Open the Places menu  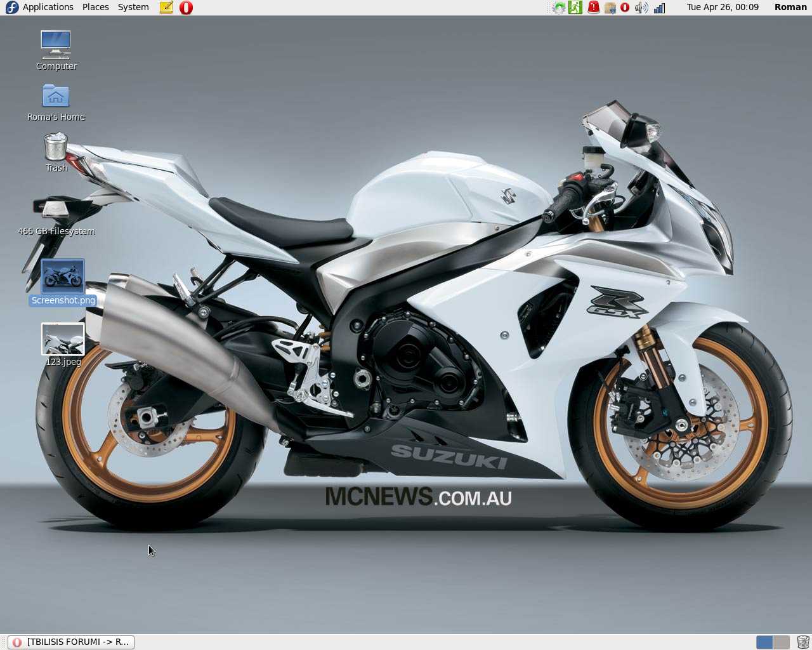[x=95, y=7]
